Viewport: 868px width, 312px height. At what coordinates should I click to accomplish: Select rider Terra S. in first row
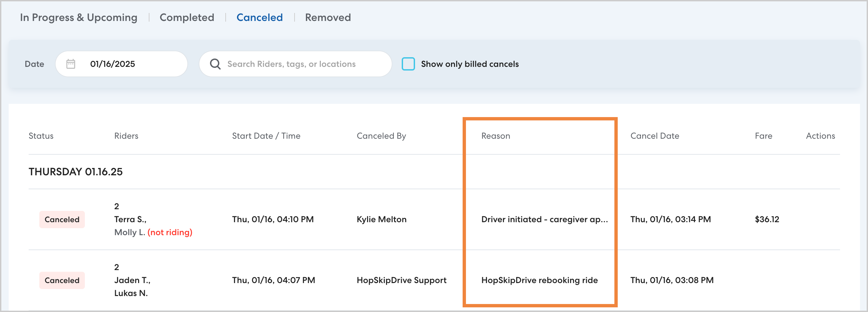click(x=130, y=219)
